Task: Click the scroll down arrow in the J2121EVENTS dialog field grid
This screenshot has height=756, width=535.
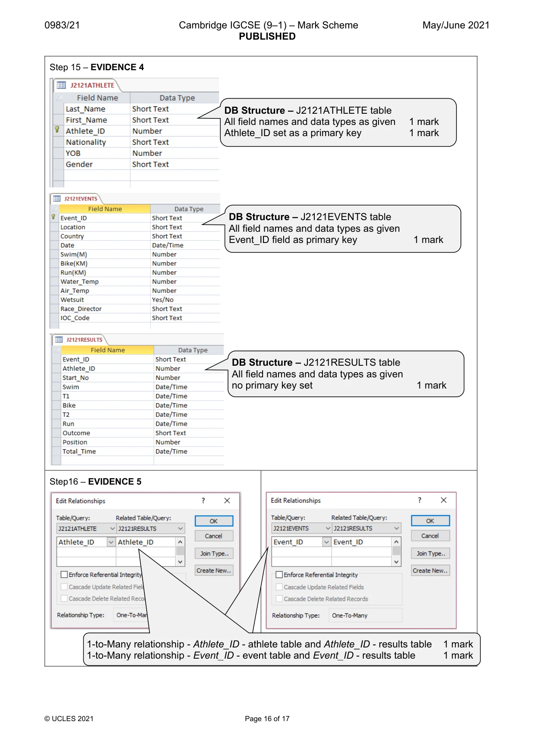Action: point(396,562)
